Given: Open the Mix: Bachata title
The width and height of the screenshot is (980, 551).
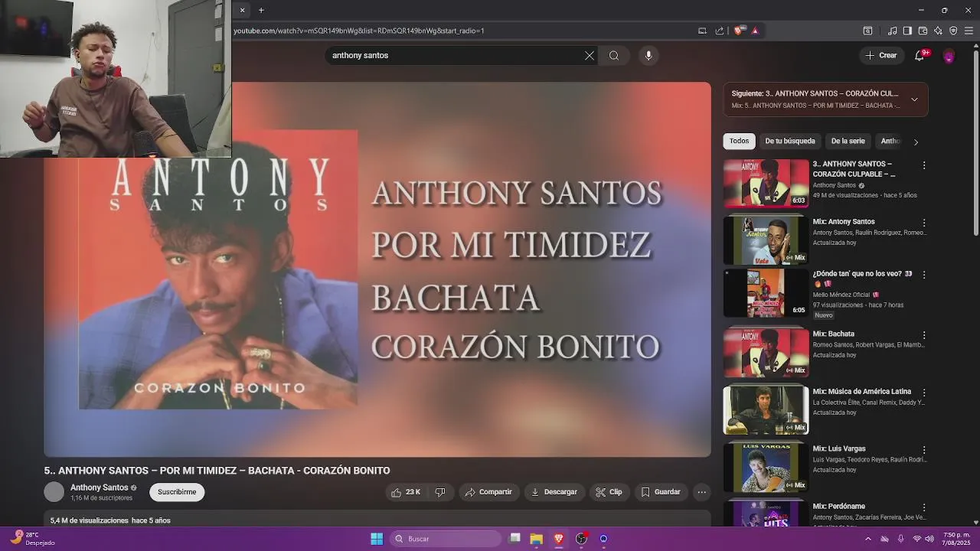Looking at the screenshot, I should [x=833, y=334].
